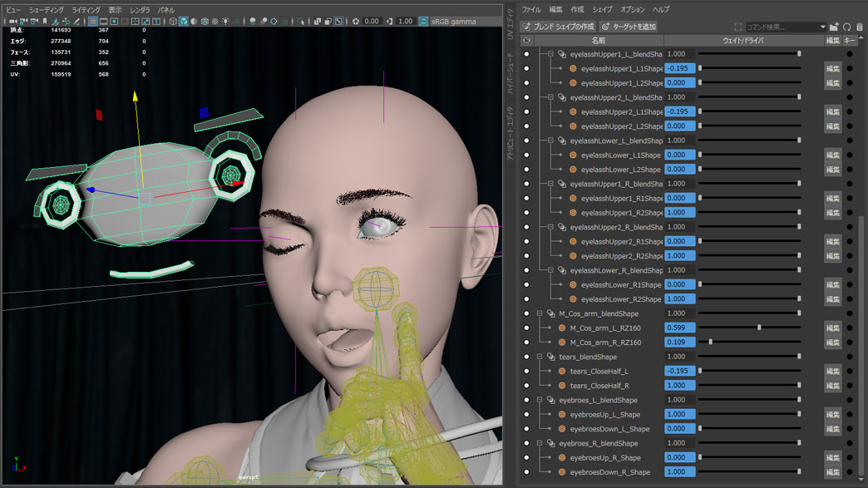Toggle visibility of eyelashUpper1_L_blendShape row
Screen dimensions: 868x488
(526, 54)
